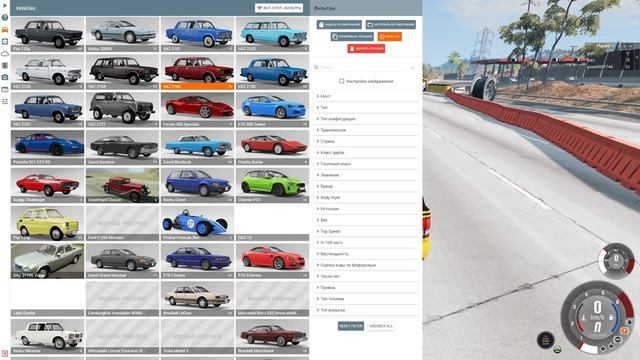The image size is (640, 360).
Task: Select the blue ETK 800 Series thumbnail
Action: coord(273,110)
